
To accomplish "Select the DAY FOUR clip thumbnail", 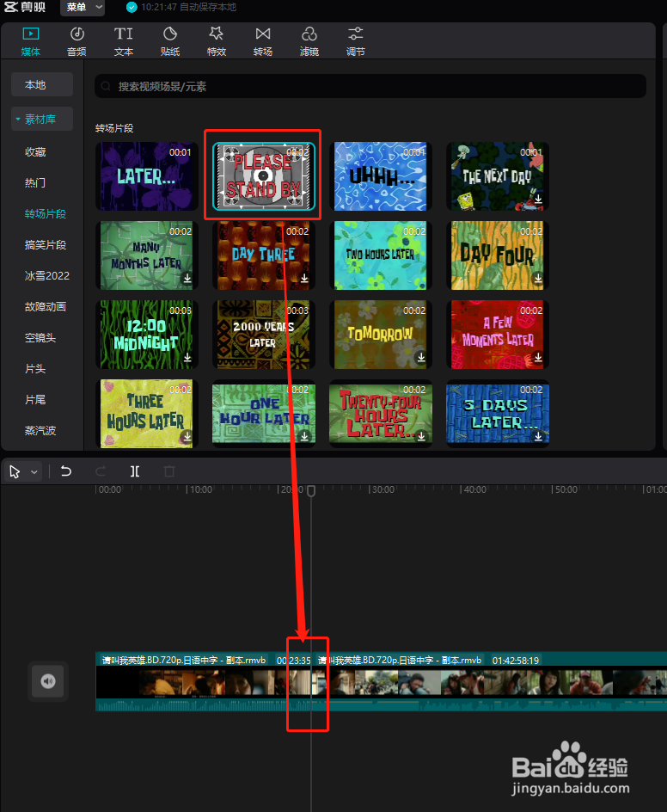I will point(498,255).
